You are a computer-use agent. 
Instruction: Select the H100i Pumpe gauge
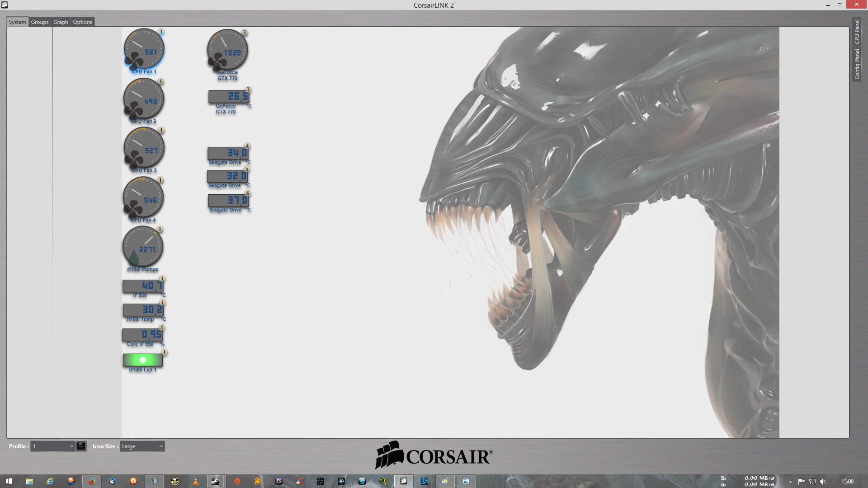(143, 247)
